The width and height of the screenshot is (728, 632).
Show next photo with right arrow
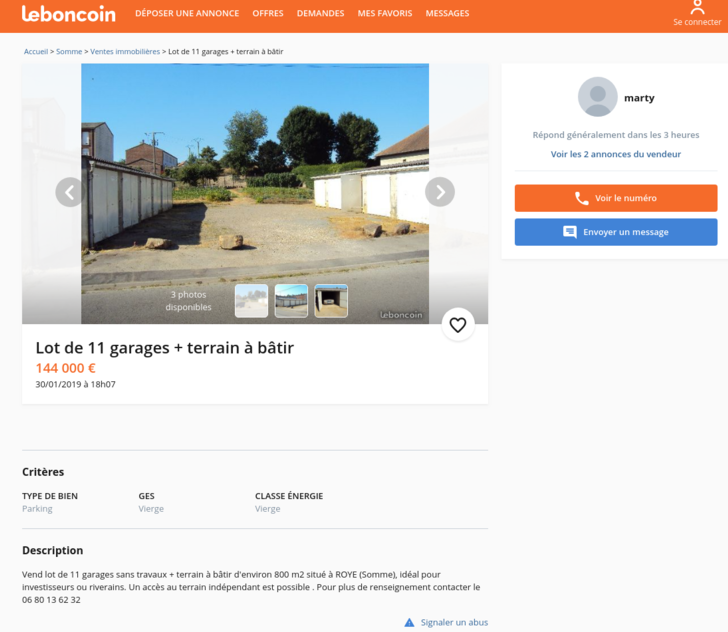point(440,192)
